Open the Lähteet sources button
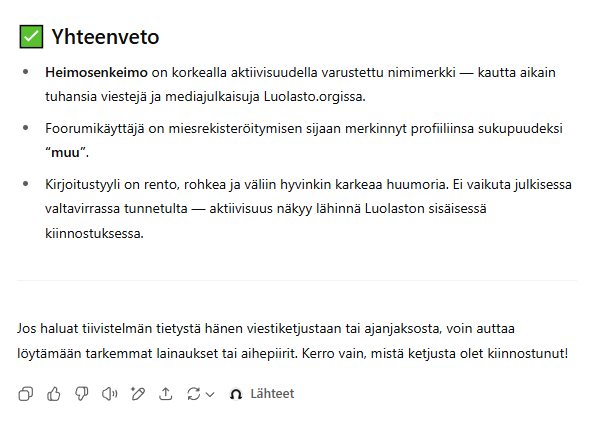Screen dimensions: 609x423 pyautogui.click(x=262, y=394)
